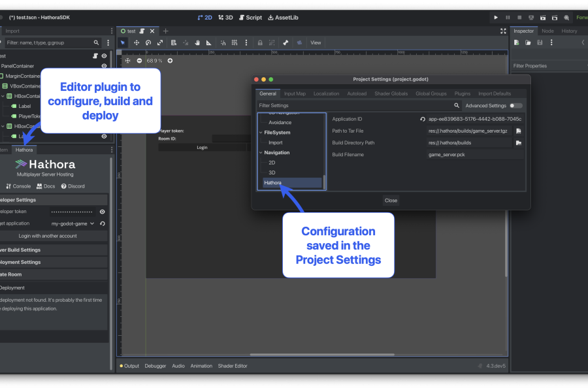The height and width of the screenshot is (392, 588).
Task: Close the test scene tab
Action: click(152, 31)
